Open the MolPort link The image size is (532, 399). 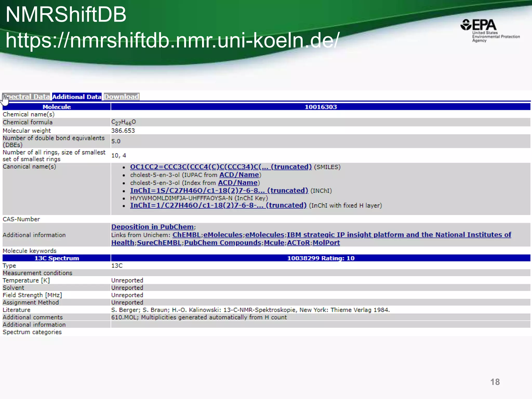[326, 243]
